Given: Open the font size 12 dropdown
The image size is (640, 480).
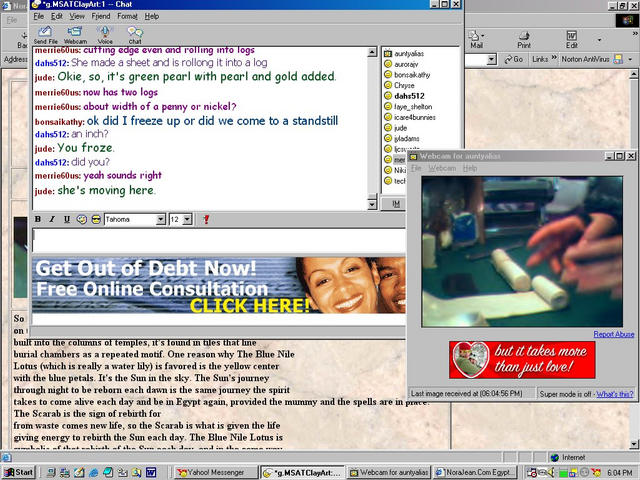Looking at the screenshot, I should (187, 220).
